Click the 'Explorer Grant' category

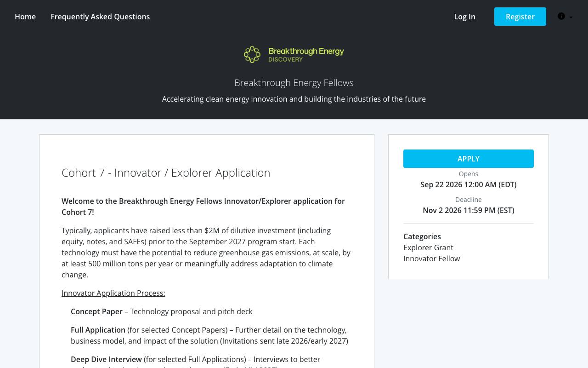click(428, 247)
